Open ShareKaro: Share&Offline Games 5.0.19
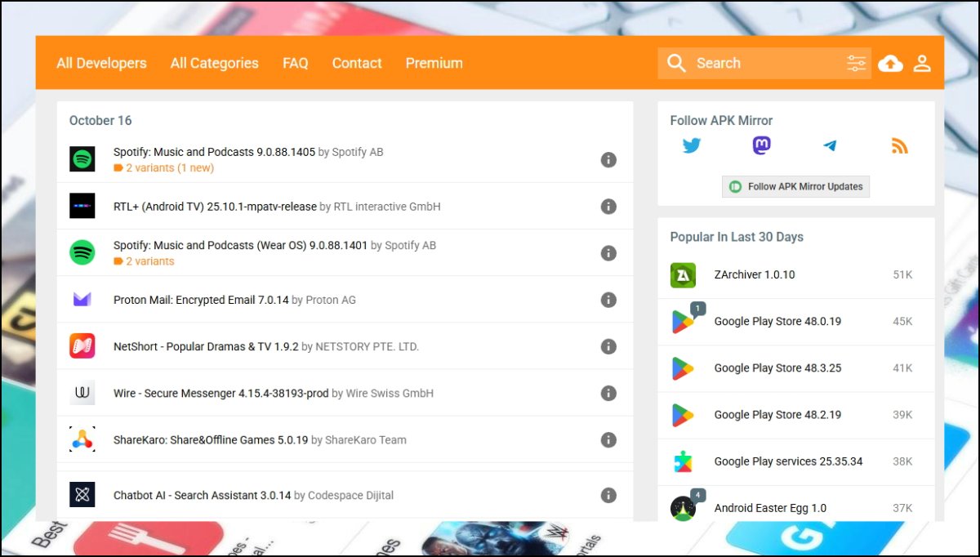 pyautogui.click(x=211, y=439)
